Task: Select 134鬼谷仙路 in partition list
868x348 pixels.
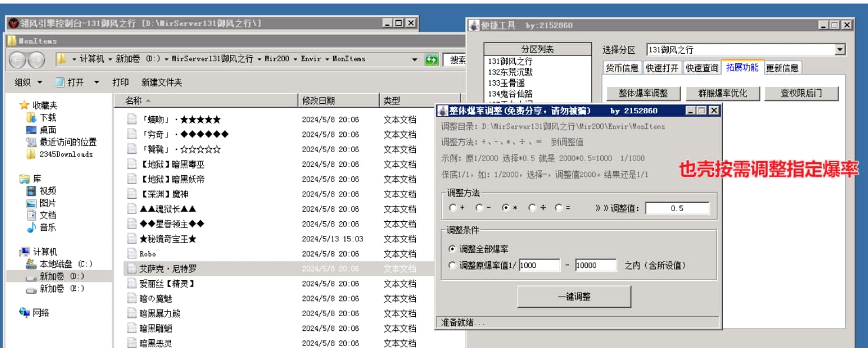Action: click(511, 94)
